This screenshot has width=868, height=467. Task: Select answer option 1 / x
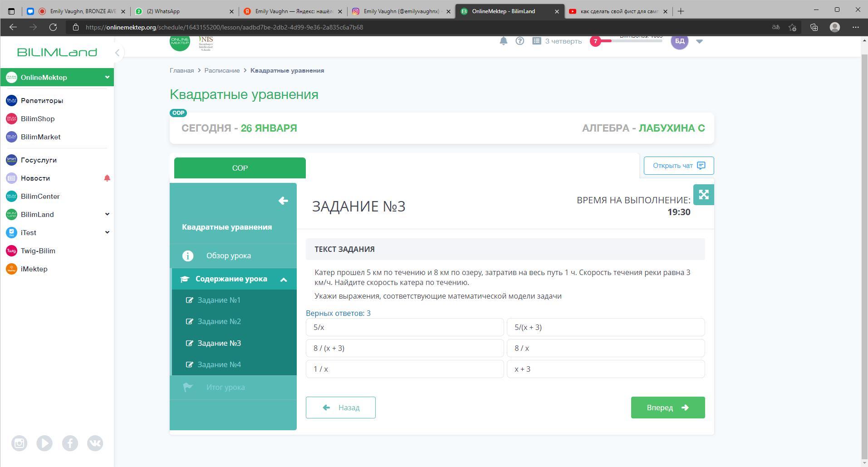(x=405, y=369)
